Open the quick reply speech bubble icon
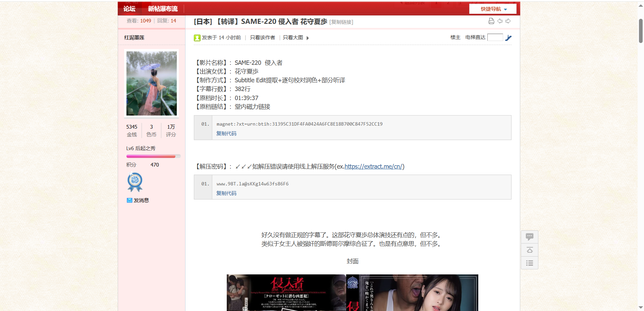 [x=530, y=237]
